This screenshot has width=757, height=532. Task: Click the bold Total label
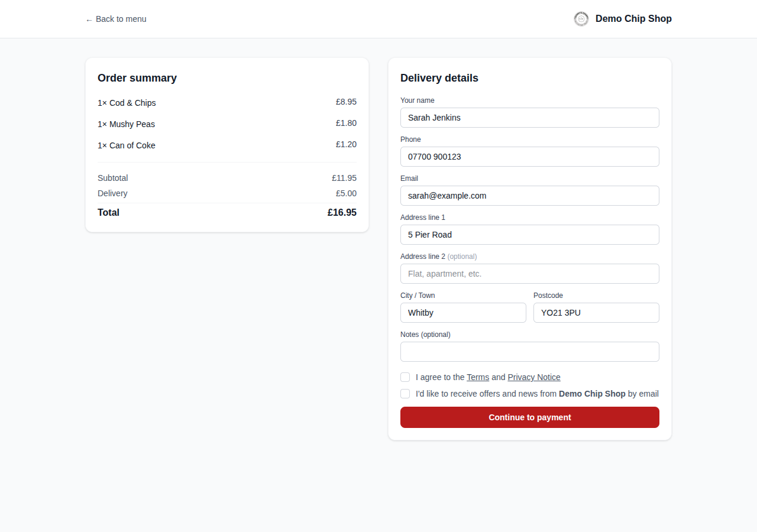[108, 212]
